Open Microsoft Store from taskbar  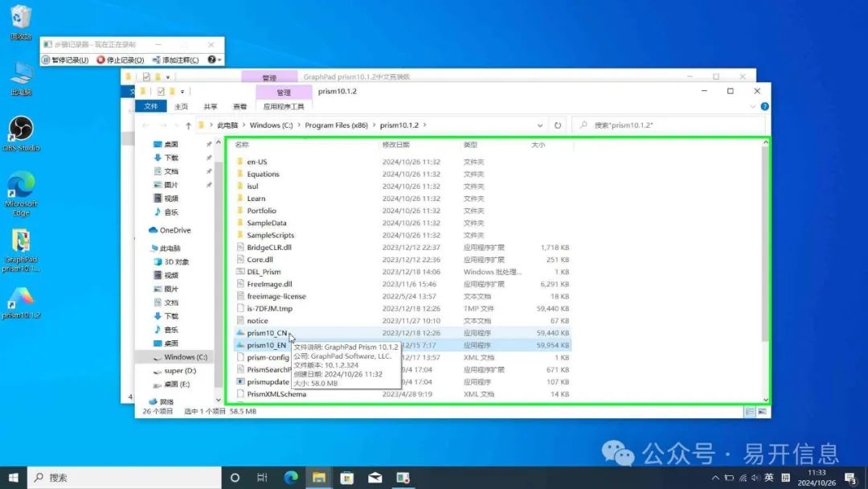coord(347,478)
